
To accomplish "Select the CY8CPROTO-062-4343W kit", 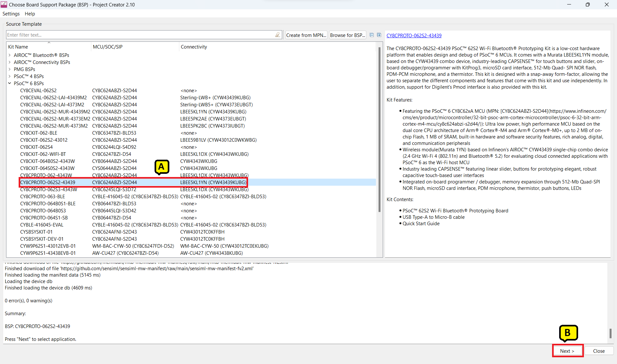I will coord(46,175).
